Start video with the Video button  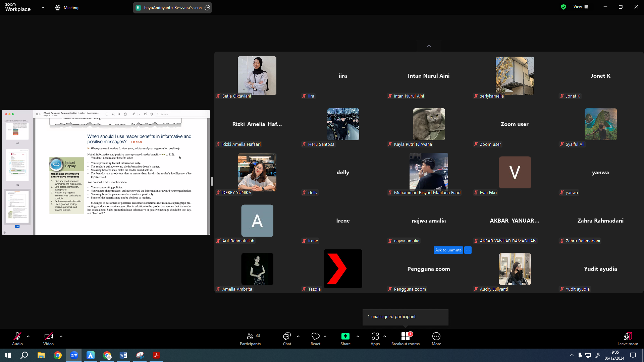coord(48,339)
